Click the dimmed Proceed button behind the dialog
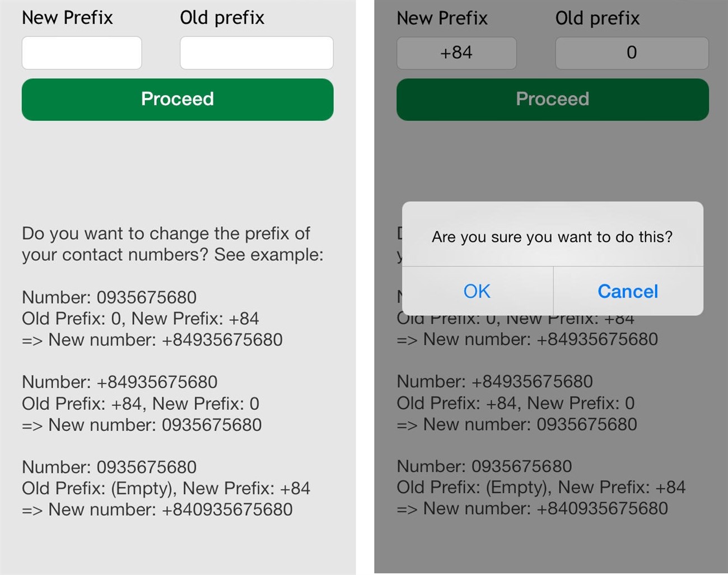The width and height of the screenshot is (728, 575). tap(552, 99)
